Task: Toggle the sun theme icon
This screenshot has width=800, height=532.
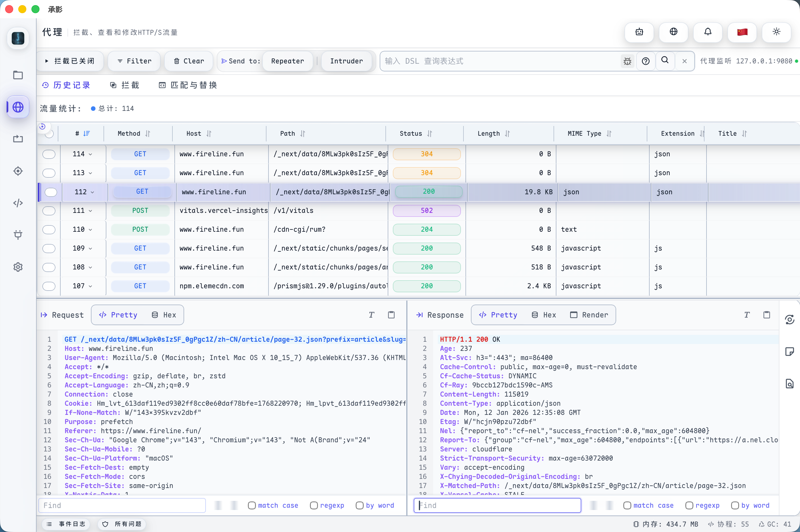Action: [x=776, y=32]
